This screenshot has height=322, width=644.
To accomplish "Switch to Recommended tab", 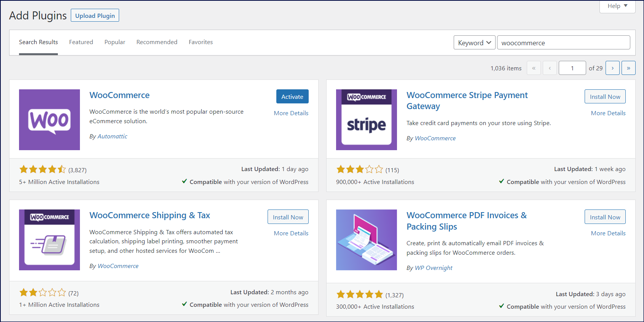I will click(157, 42).
